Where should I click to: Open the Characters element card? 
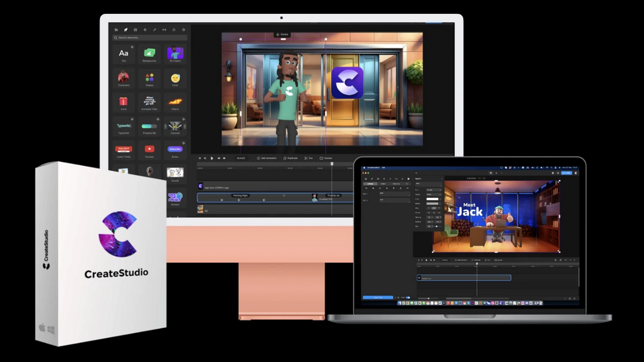tap(124, 79)
